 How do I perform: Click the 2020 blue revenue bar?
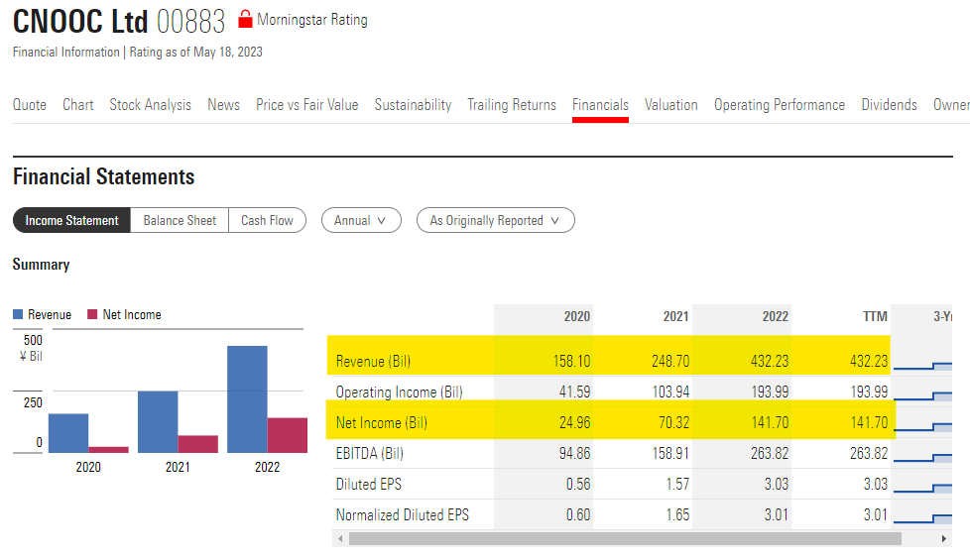68,433
